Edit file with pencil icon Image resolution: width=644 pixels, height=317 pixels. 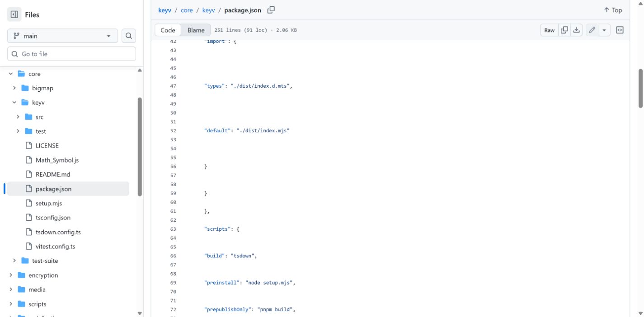(x=592, y=30)
